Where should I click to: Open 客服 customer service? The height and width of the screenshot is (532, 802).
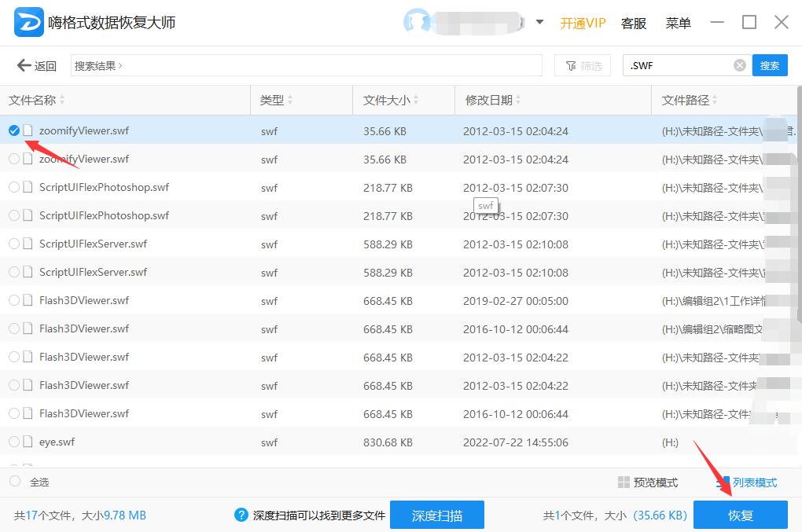(634, 24)
